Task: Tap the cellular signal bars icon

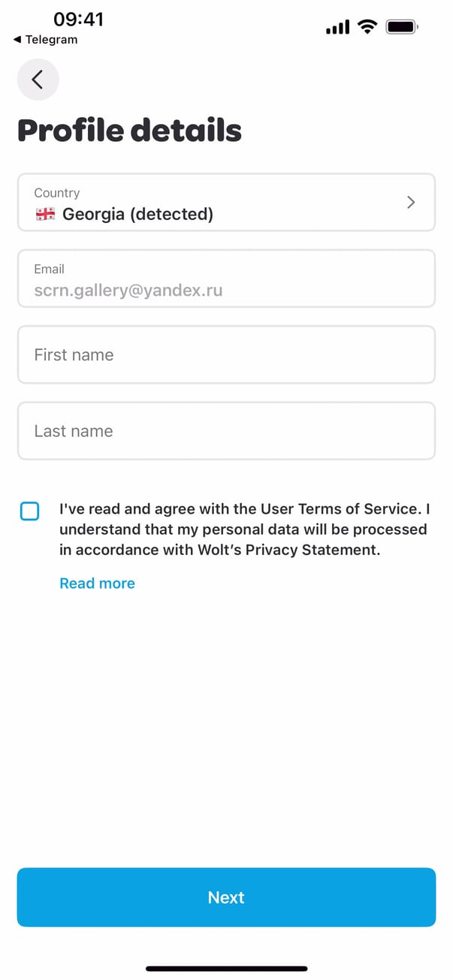Action: pyautogui.click(x=337, y=28)
